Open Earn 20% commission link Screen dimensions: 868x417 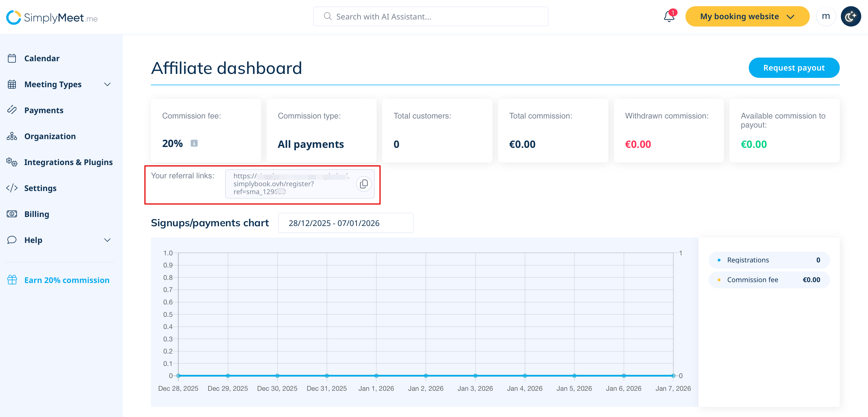click(67, 280)
